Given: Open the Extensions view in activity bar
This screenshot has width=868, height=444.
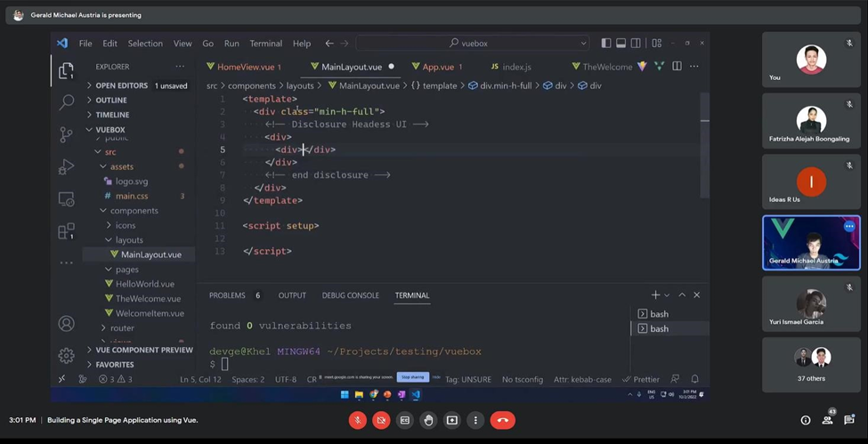Looking at the screenshot, I should [66, 230].
